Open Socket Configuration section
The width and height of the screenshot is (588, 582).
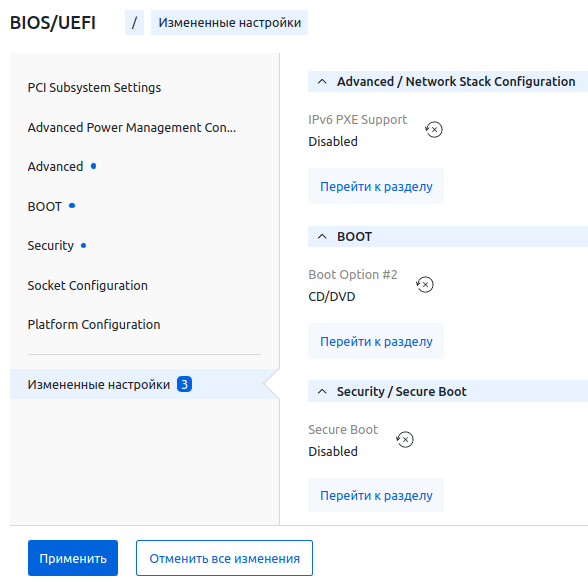point(87,285)
